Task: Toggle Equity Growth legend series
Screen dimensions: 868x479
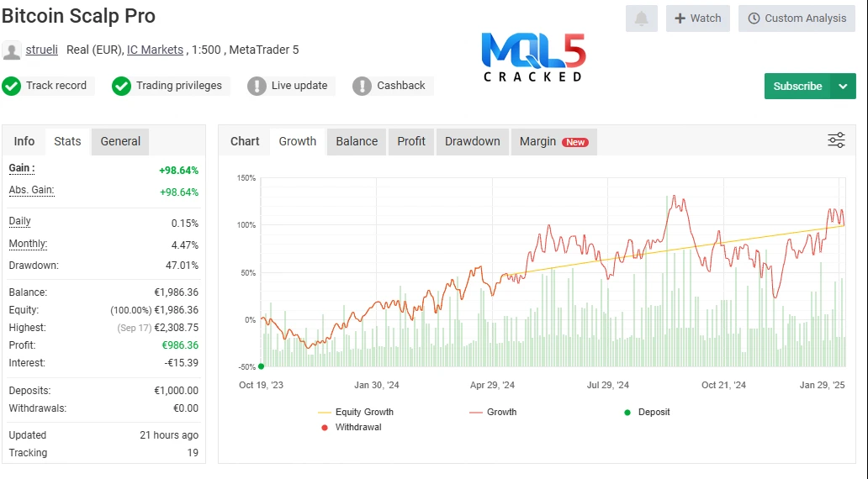Action: pos(356,412)
